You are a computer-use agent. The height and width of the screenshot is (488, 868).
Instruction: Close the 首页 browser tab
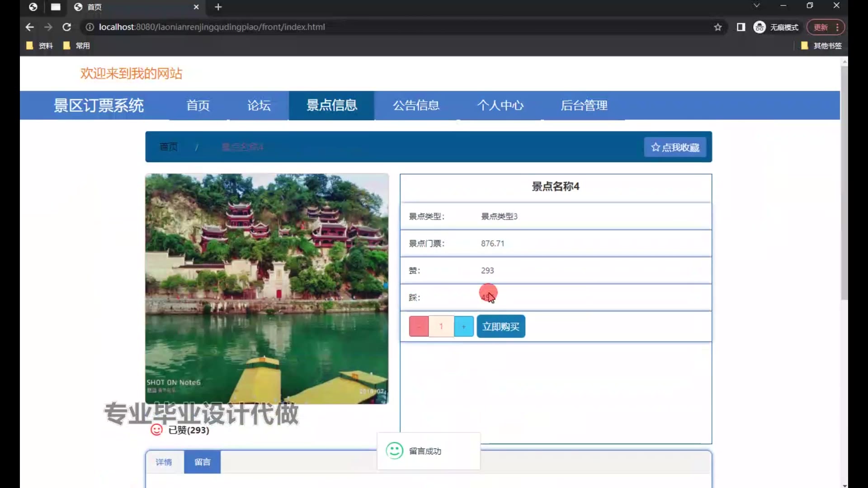196,7
